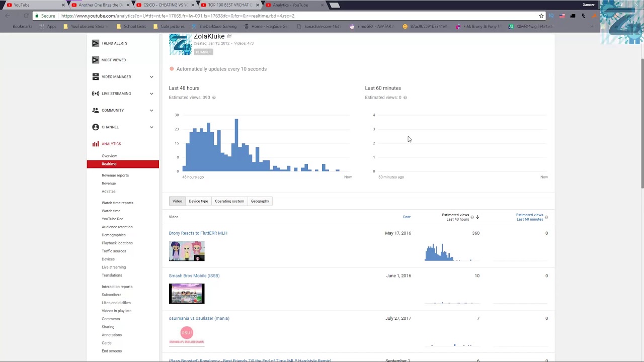
Task: Open the Traffic sources report
Action: click(x=114, y=251)
